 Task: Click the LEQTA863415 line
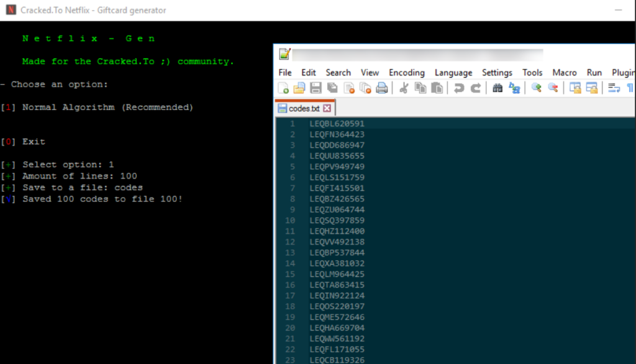(337, 285)
